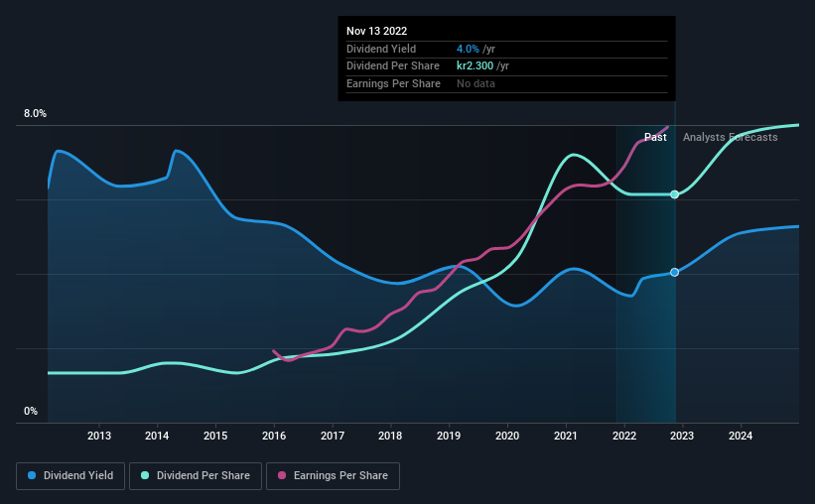Click the Past label on the chart
815x504 pixels.
pos(655,137)
